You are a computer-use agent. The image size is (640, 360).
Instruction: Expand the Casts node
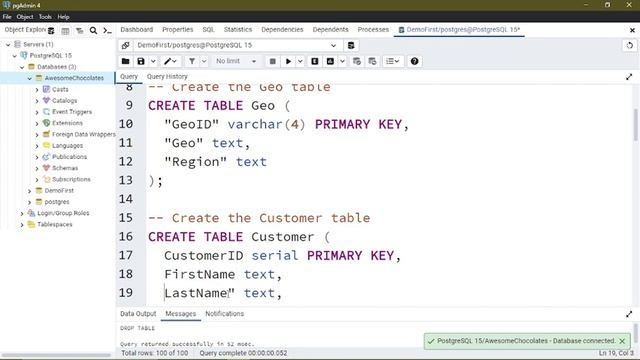[37, 89]
